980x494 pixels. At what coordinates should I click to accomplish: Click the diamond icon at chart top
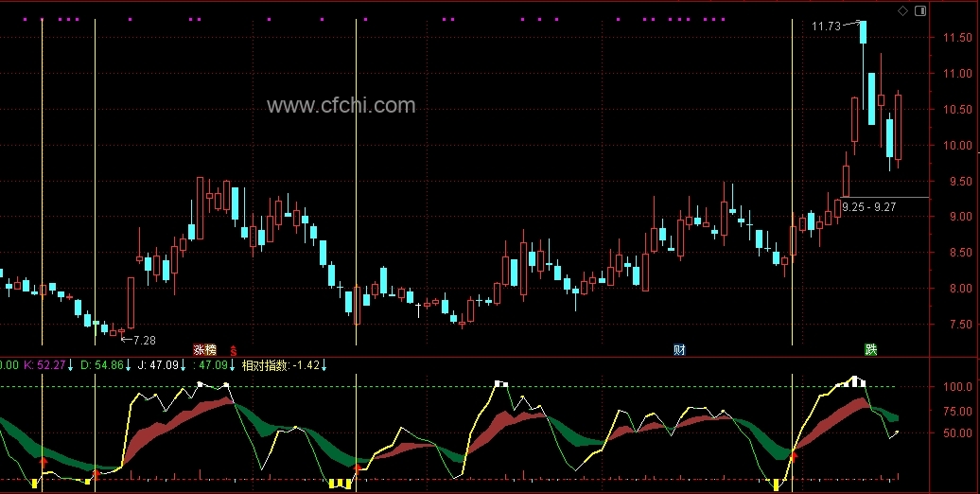click(902, 10)
